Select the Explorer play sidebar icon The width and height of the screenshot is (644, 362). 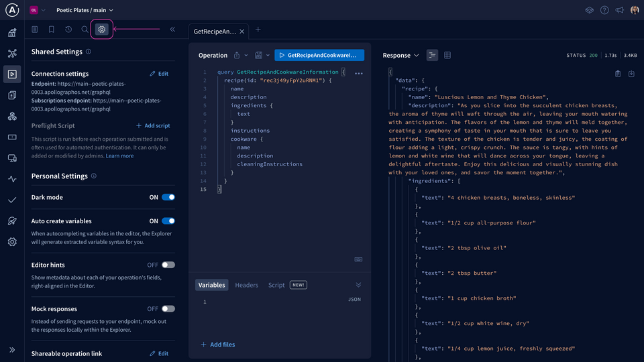(x=12, y=74)
